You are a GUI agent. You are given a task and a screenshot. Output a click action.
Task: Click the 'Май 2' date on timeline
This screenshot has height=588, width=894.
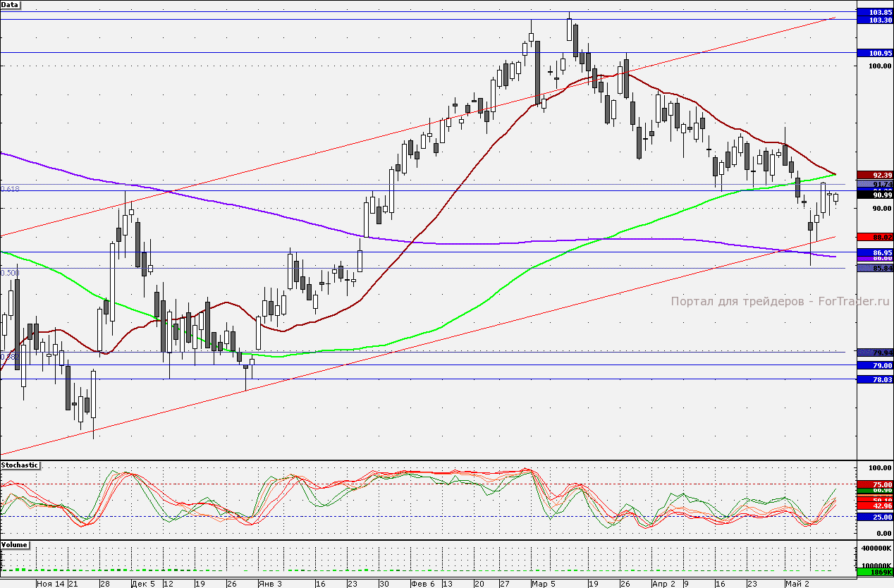click(796, 584)
